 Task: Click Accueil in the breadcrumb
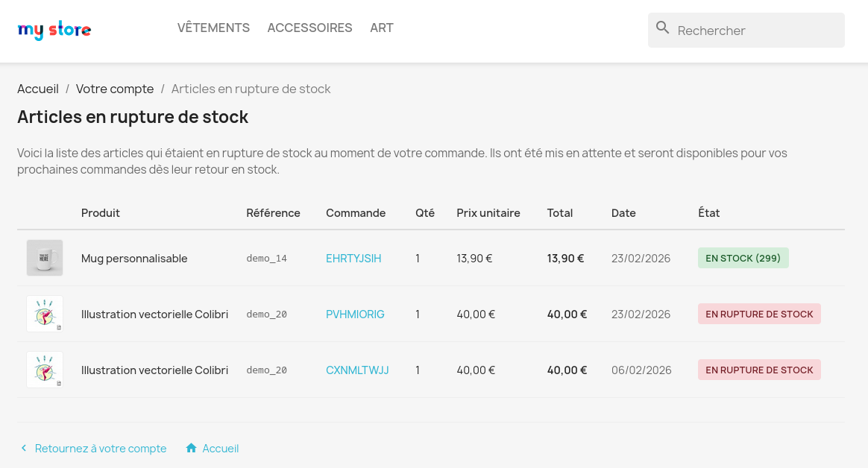coord(38,89)
